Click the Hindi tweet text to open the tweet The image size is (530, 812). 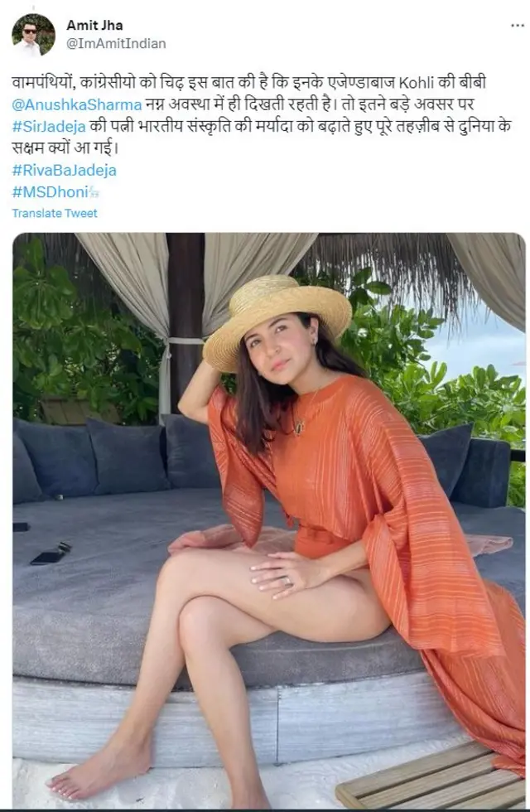(262, 115)
